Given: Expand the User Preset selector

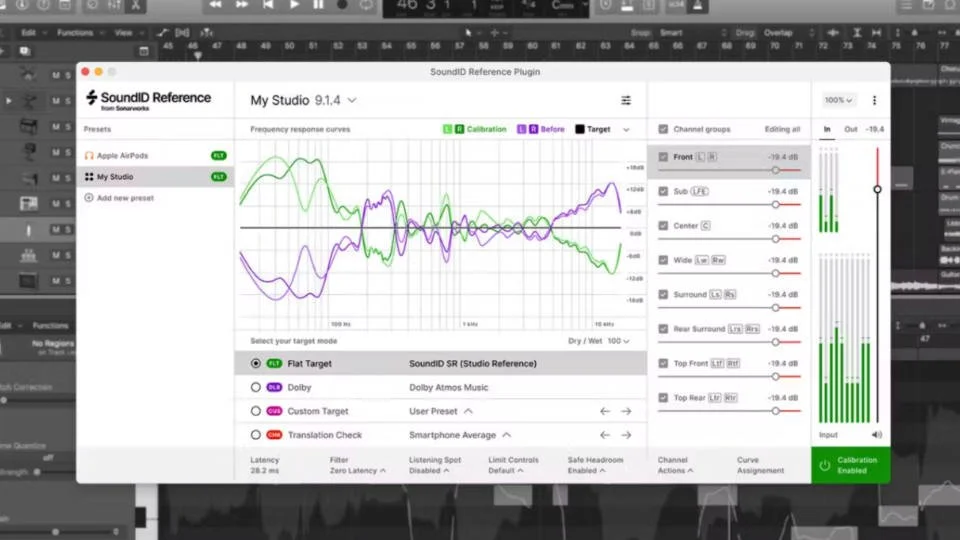Looking at the screenshot, I should [441, 411].
